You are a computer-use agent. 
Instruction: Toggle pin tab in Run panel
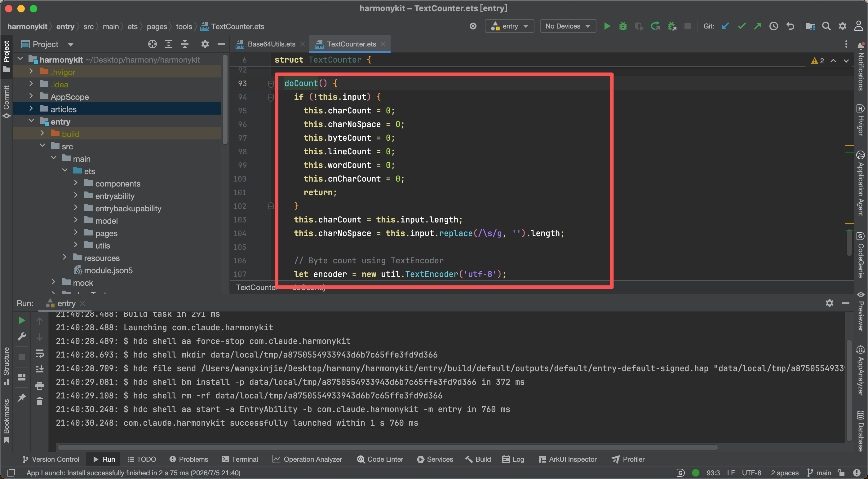point(22,398)
